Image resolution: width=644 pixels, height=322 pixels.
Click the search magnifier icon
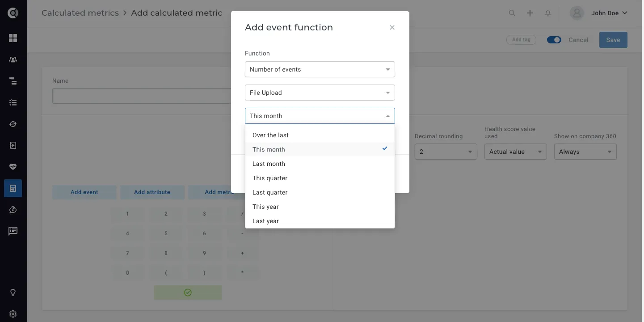click(512, 13)
